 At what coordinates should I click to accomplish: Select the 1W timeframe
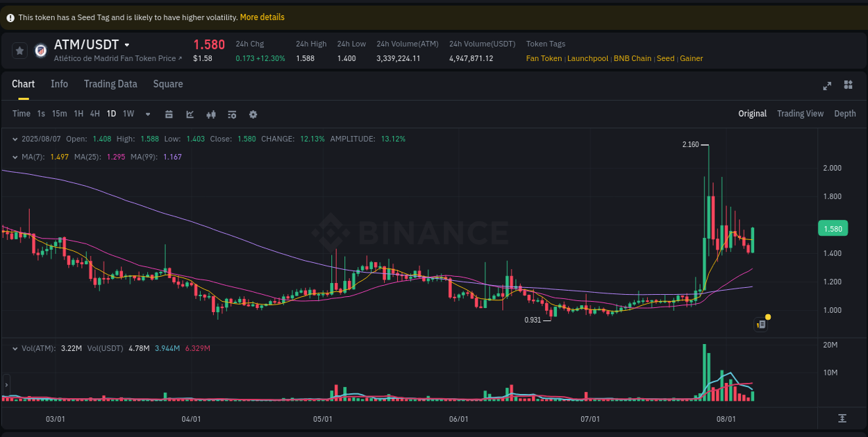click(x=128, y=114)
